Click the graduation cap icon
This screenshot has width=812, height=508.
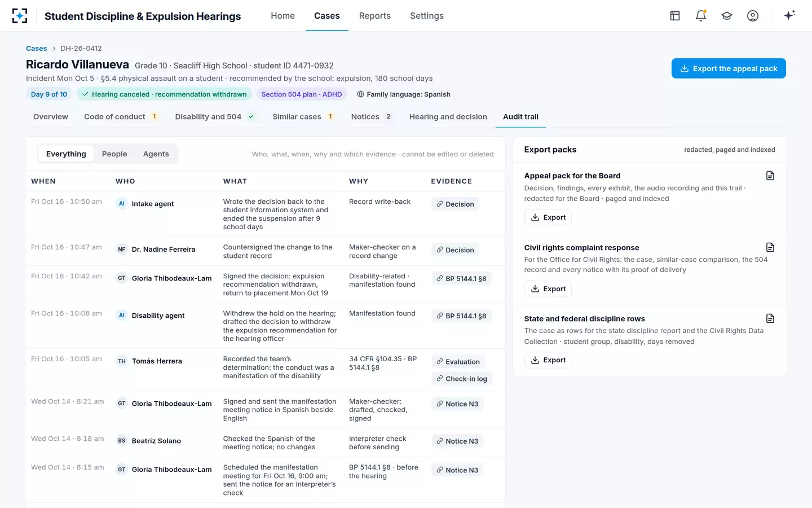(727, 16)
